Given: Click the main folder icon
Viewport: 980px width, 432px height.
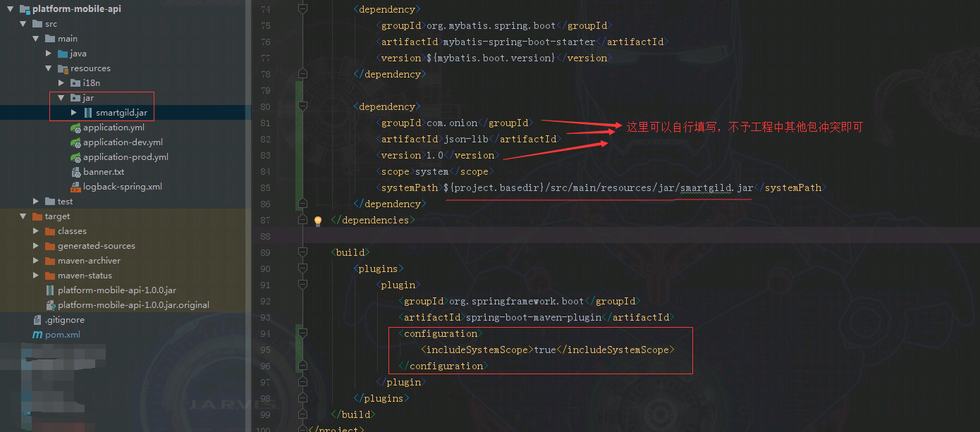Looking at the screenshot, I should pyautogui.click(x=50, y=39).
